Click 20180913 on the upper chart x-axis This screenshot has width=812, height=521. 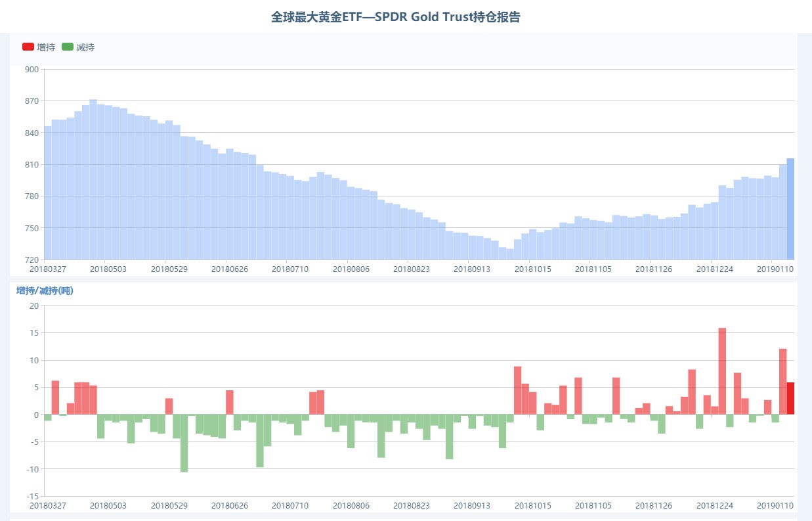[472, 269]
